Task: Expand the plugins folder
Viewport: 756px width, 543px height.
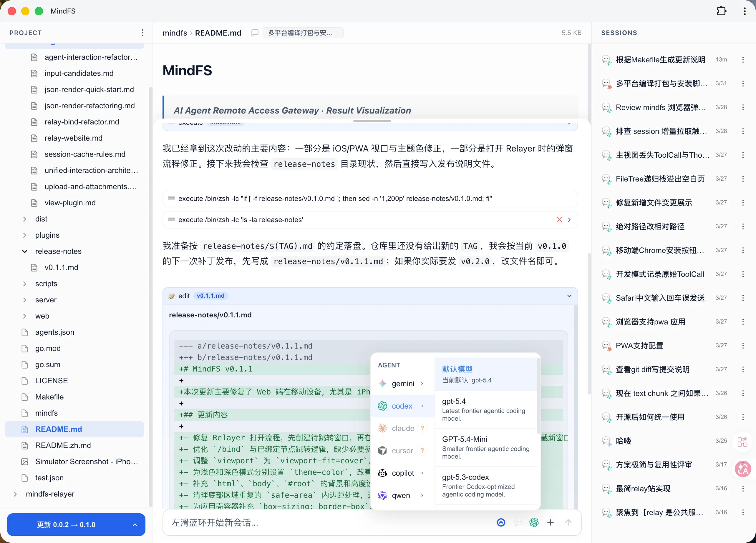Action: click(x=25, y=235)
